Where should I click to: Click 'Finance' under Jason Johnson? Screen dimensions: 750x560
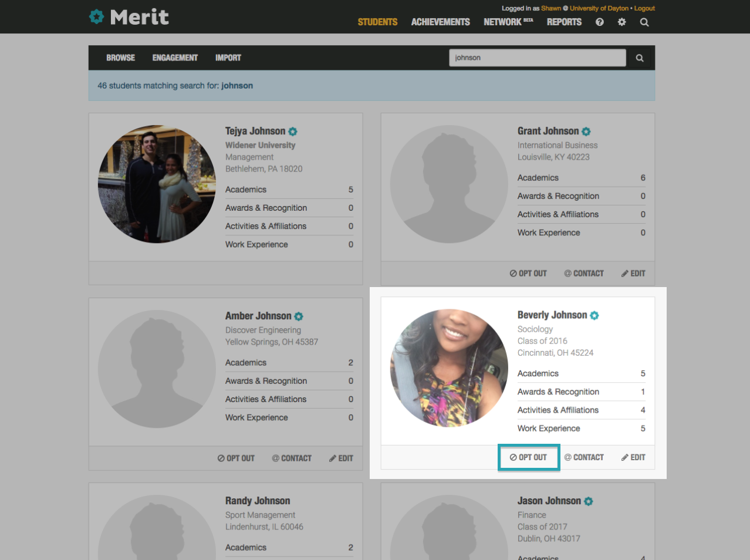coord(532,515)
